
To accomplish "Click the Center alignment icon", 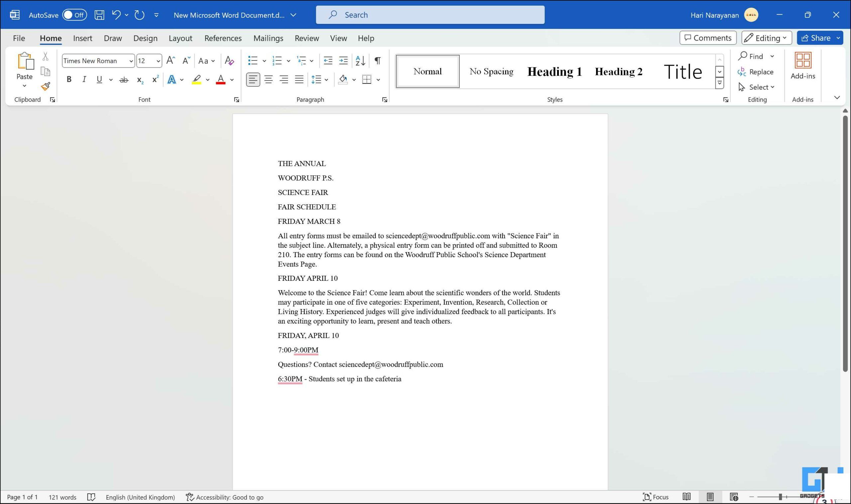I will pos(268,79).
